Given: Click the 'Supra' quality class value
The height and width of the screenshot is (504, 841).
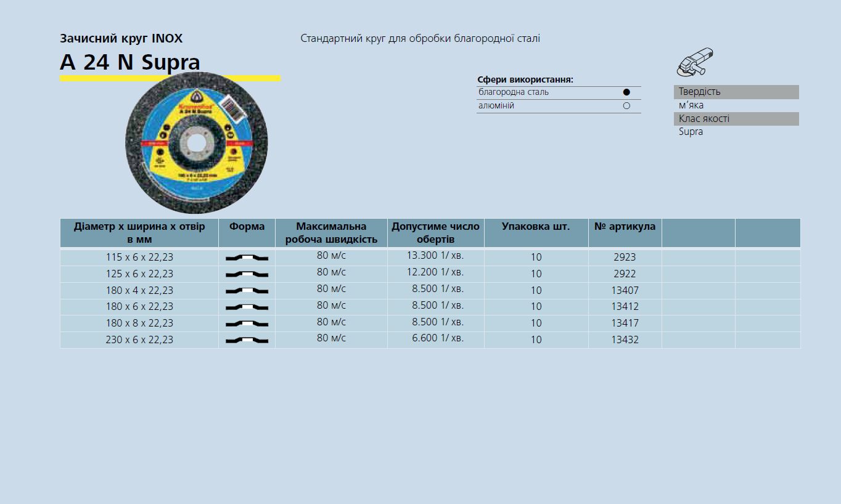Looking at the screenshot, I should tap(691, 132).
